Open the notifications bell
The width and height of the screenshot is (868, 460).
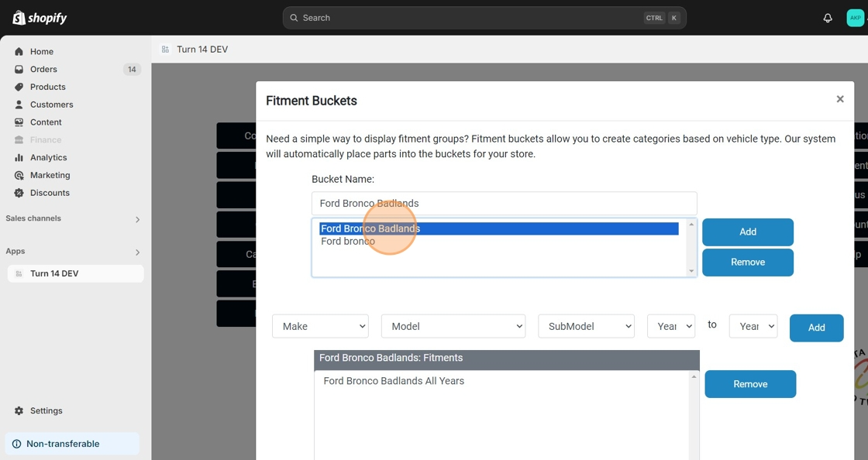[x=828, y=19]
